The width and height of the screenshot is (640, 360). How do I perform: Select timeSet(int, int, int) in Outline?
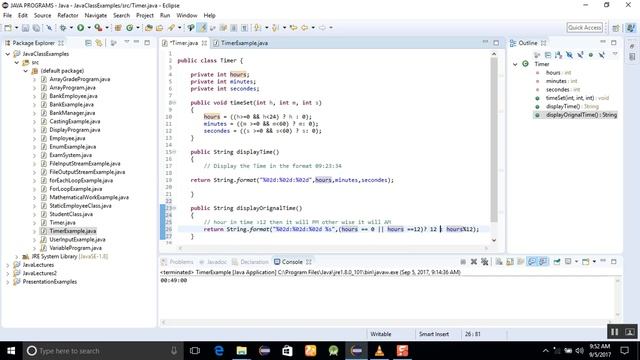(x=570, y=98)
